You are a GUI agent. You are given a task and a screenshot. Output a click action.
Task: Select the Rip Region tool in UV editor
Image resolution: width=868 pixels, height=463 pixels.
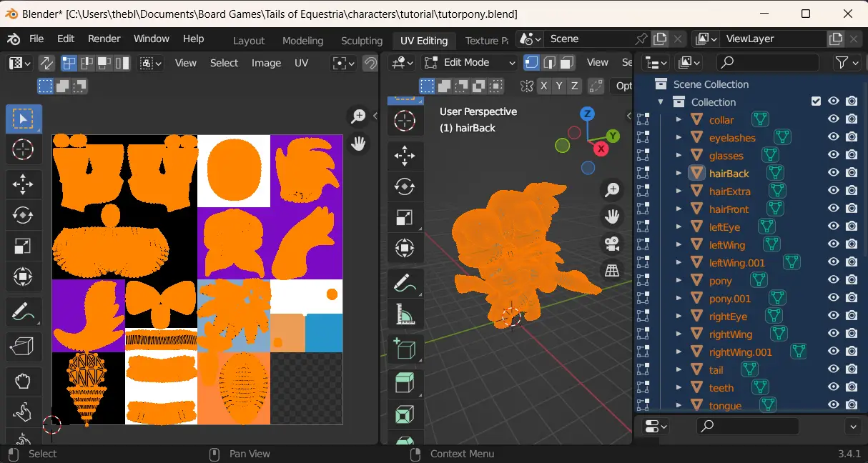pyautogui.click(x=24, y=347)
